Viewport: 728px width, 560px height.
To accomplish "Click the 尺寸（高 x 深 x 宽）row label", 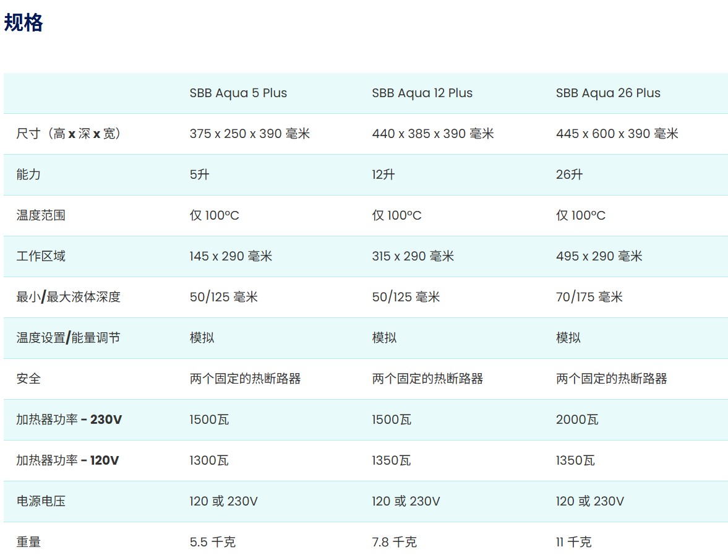I will coord(69,134).
